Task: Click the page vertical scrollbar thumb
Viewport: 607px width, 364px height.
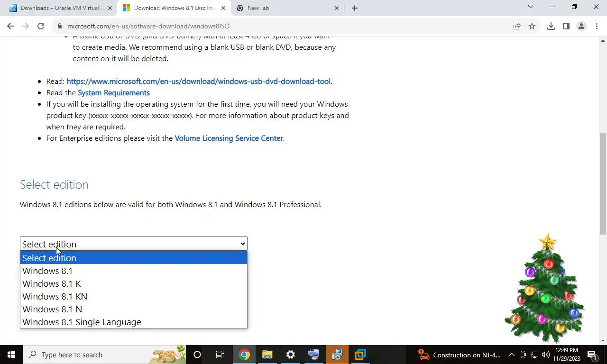Action: [603, 184]
